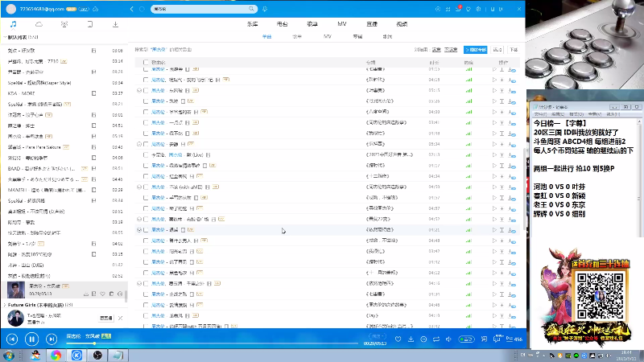Check the box for the (Live) song row
The width and height of the screenshot is (644, 362).
click(x=146, y=154)
